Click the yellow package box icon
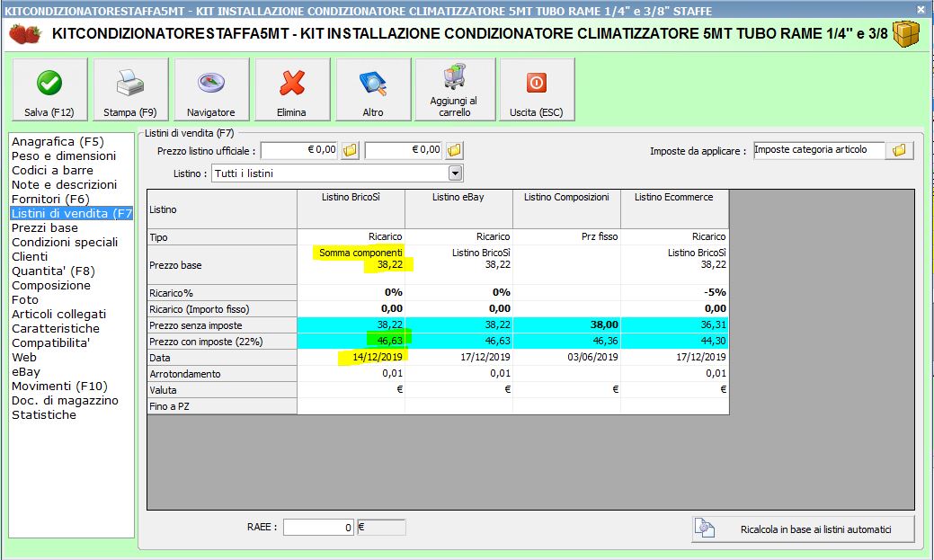The height and width of the screenshot is (560, 934). (905, 33)
